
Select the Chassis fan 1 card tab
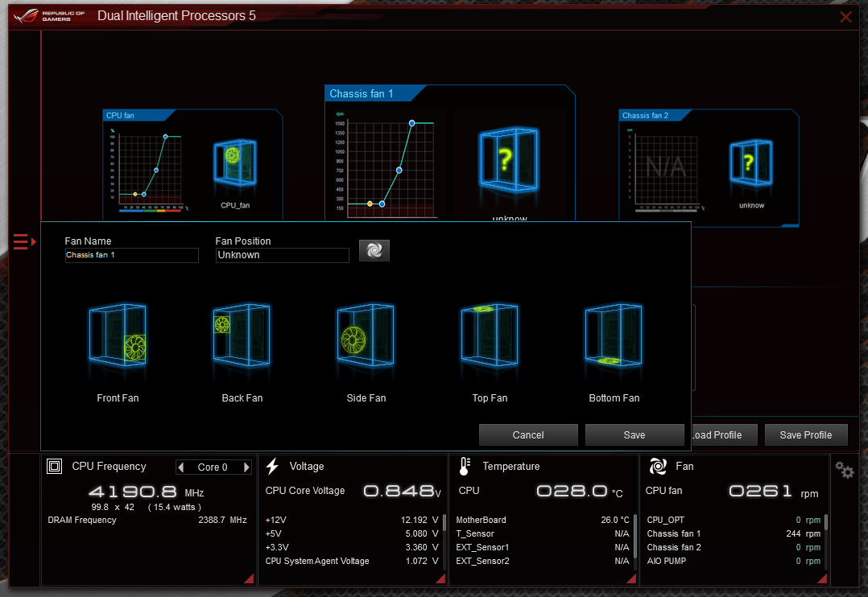[371, 93]
